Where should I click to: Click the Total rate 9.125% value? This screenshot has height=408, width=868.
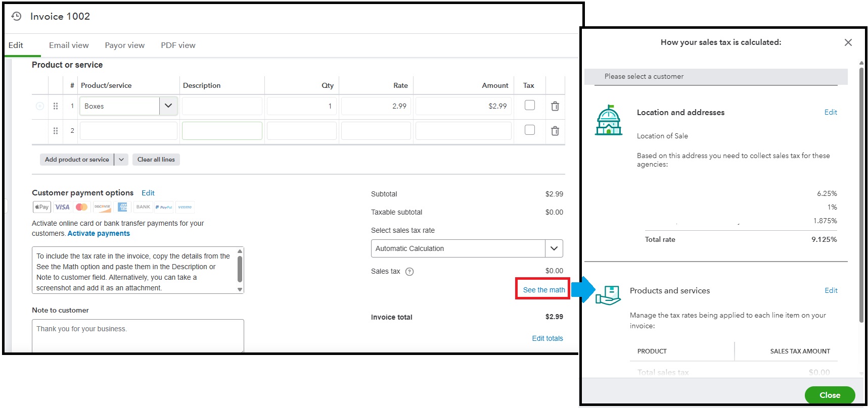point(824,239)
